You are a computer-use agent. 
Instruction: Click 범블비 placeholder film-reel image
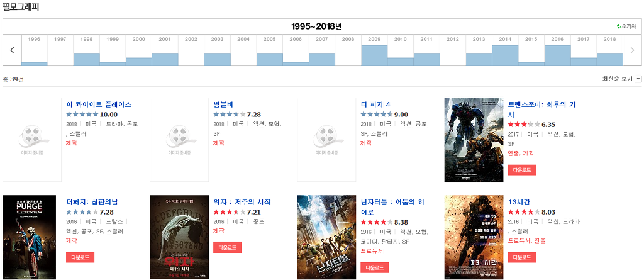(179, 140)
